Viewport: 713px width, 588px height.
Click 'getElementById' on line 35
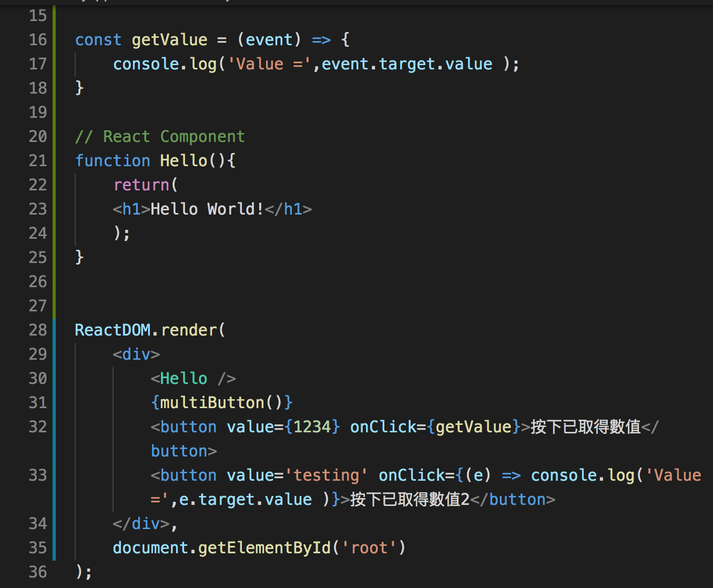coord(264,548)
